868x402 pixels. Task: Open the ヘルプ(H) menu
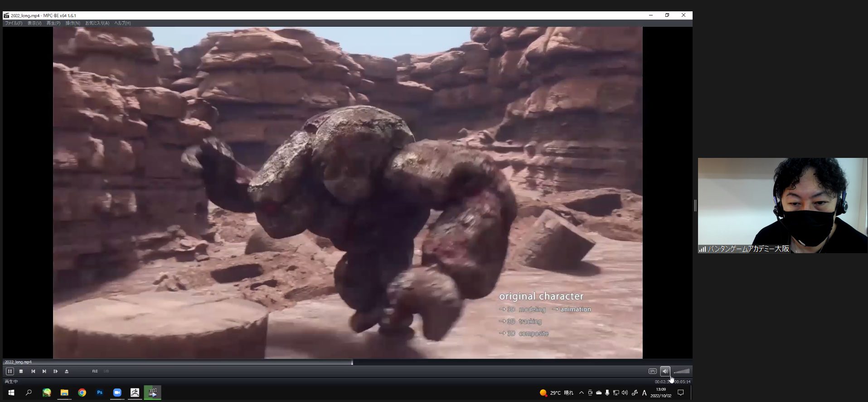point(122,23)
